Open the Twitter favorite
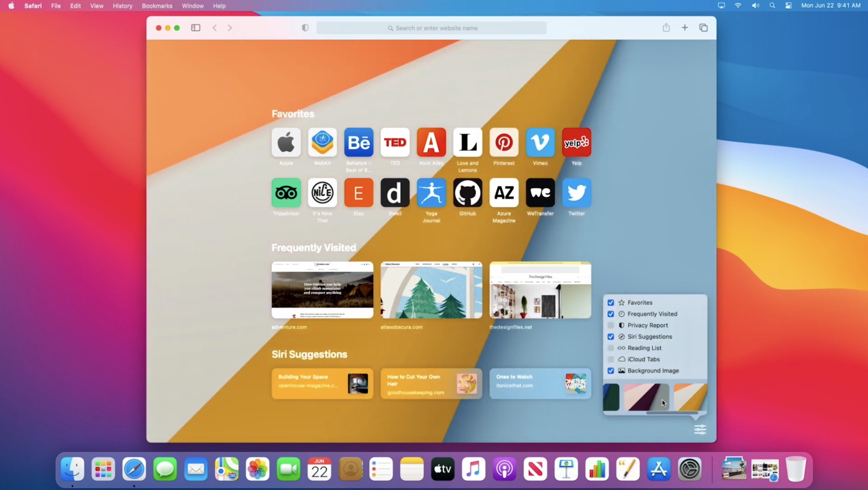868x490 pixels. coord(576,193)
